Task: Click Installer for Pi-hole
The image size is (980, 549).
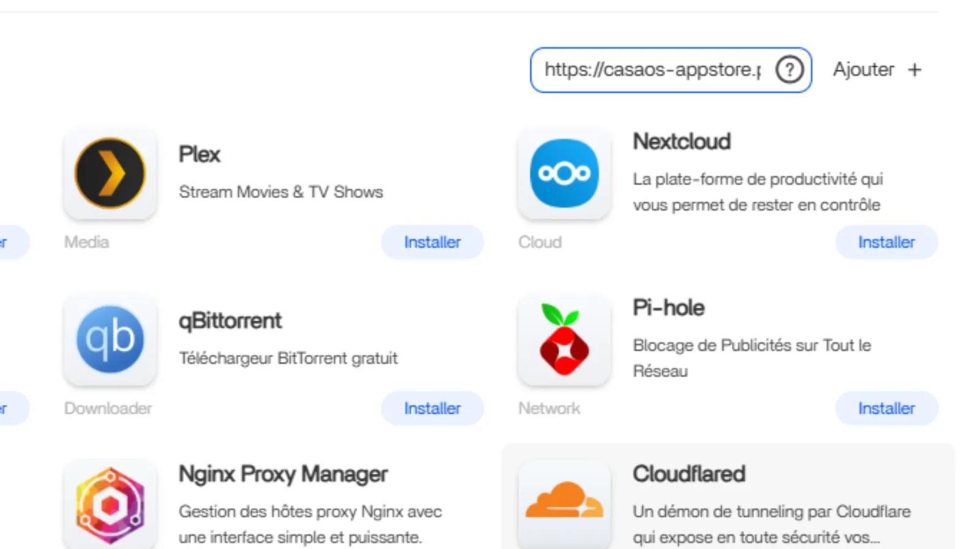Action: (x=886, y=408)
